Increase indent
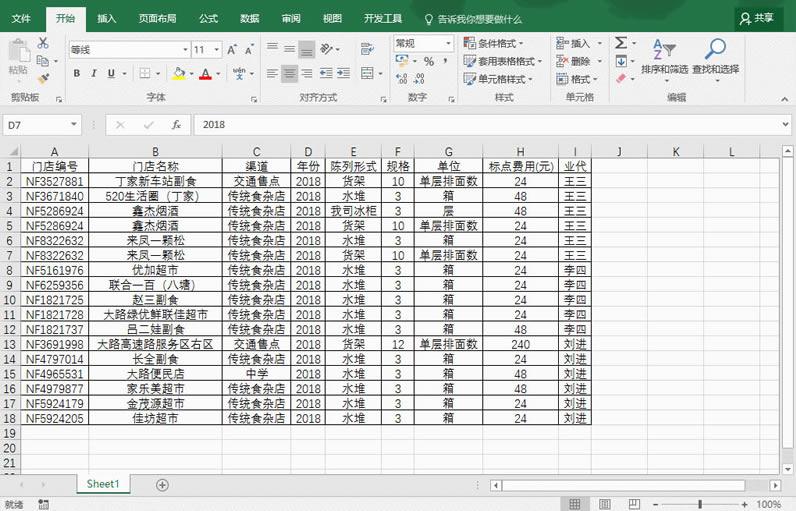 point(343,74)
